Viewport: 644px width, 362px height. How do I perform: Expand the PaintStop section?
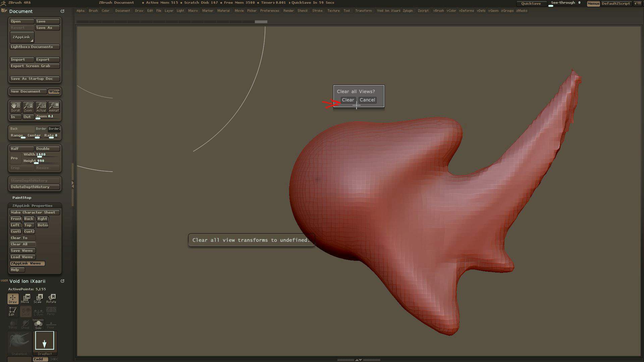(22, 198)
